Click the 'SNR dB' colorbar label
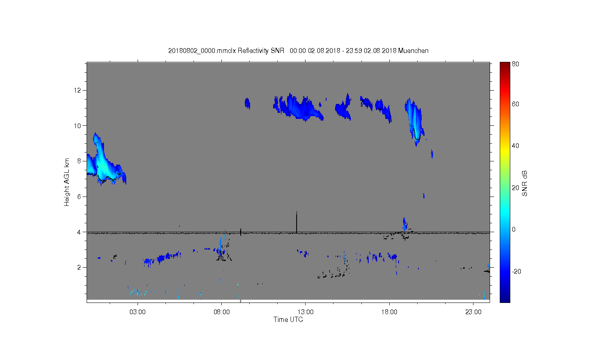The height and width of the screenshot is (364, 607). [x=525, y=183]
